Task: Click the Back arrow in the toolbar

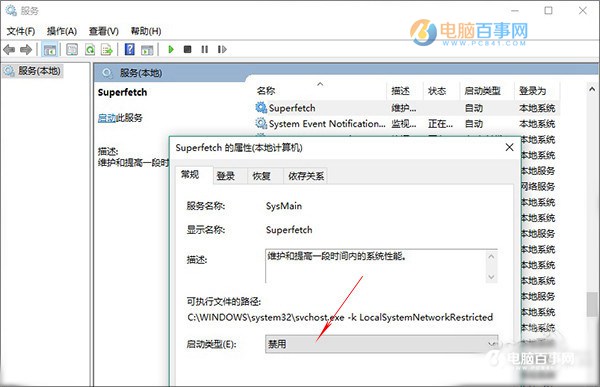Action: [x=9, y=49]
